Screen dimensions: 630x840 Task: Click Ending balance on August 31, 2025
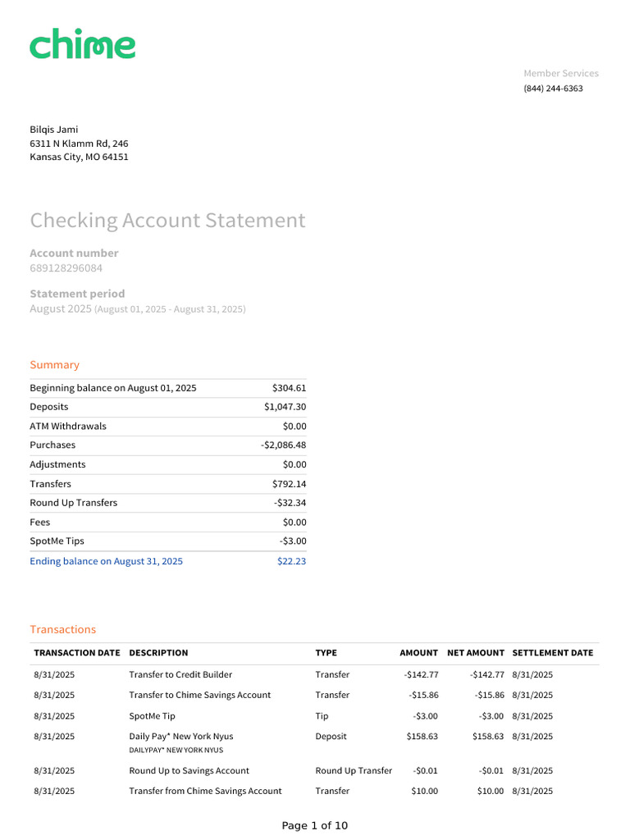[x=106, y=561]
